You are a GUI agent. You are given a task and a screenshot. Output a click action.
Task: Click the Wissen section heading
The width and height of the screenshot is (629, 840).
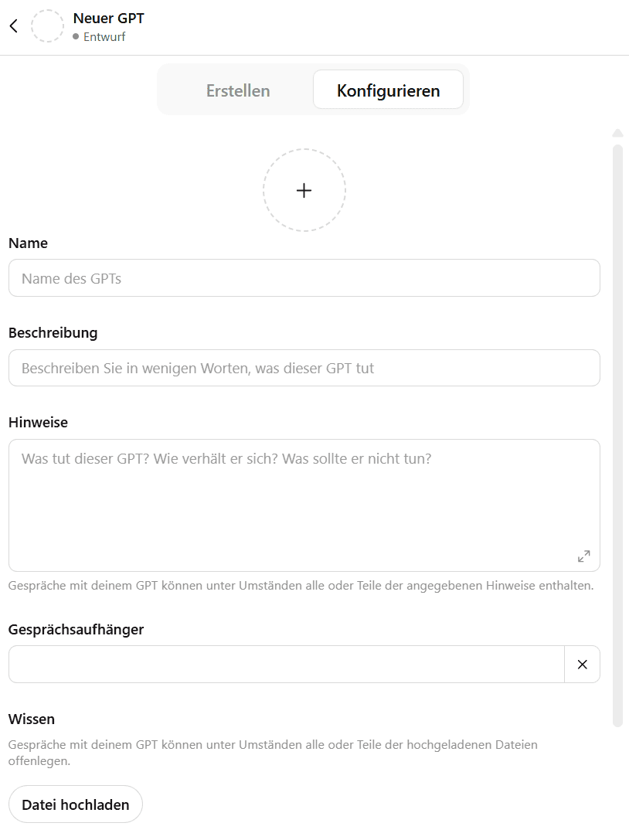point(31,719)
